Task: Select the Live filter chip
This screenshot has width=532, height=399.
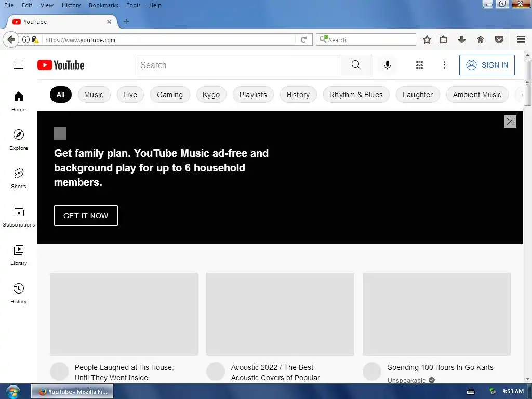Action: (130, 95)
